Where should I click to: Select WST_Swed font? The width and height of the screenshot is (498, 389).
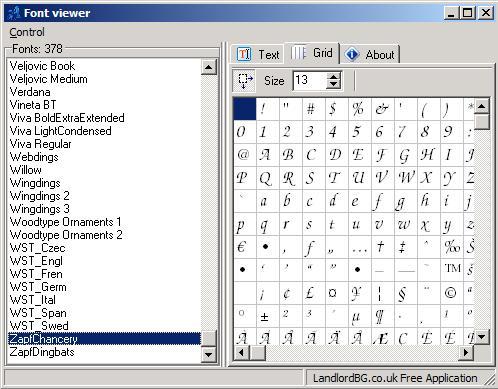point(39,326)
